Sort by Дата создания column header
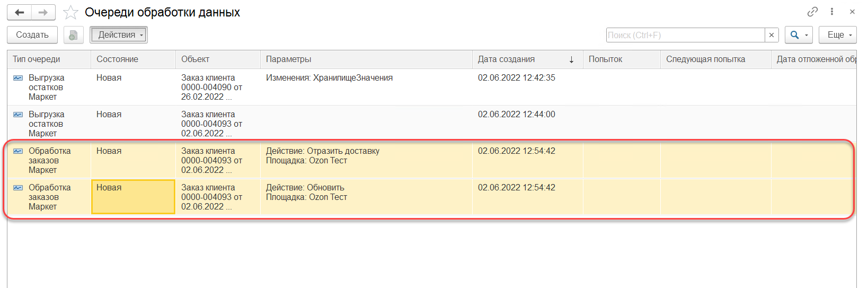868x288 pixels. (x=506, y=59)
